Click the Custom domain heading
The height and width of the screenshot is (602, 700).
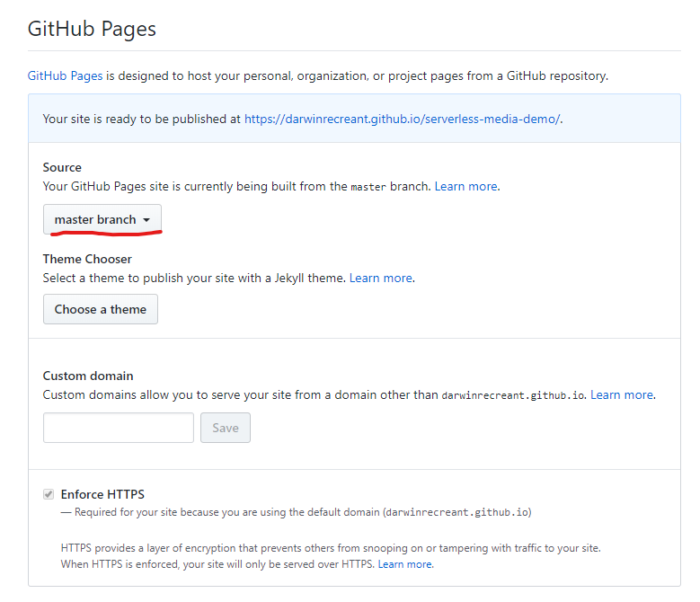(x=88, y=376)
